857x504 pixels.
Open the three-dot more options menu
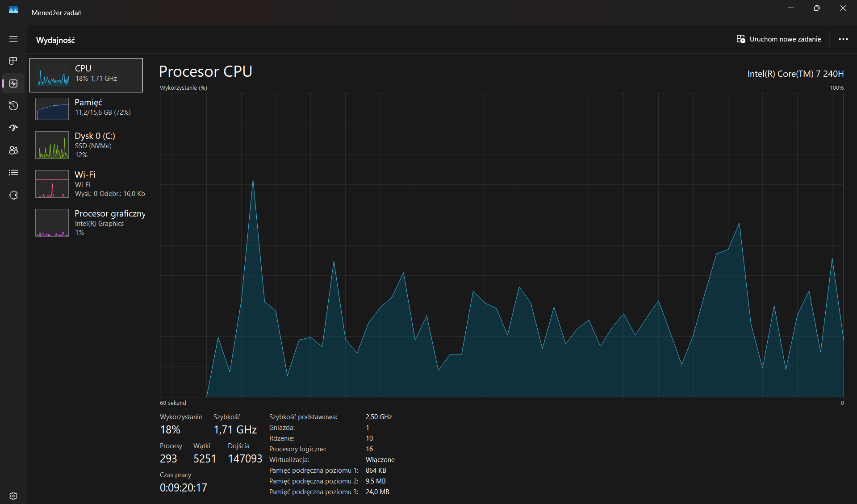point(843,39)
